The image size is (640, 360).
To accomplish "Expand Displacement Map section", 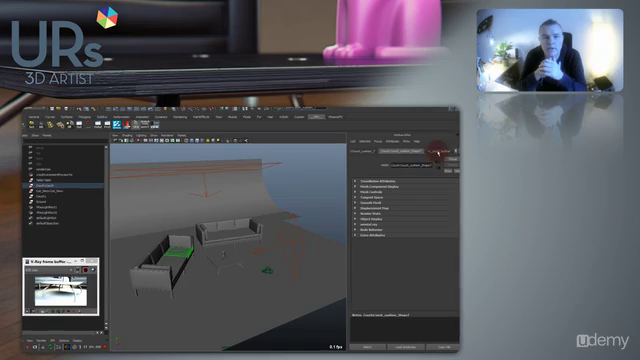I will (x=355, y=208).
